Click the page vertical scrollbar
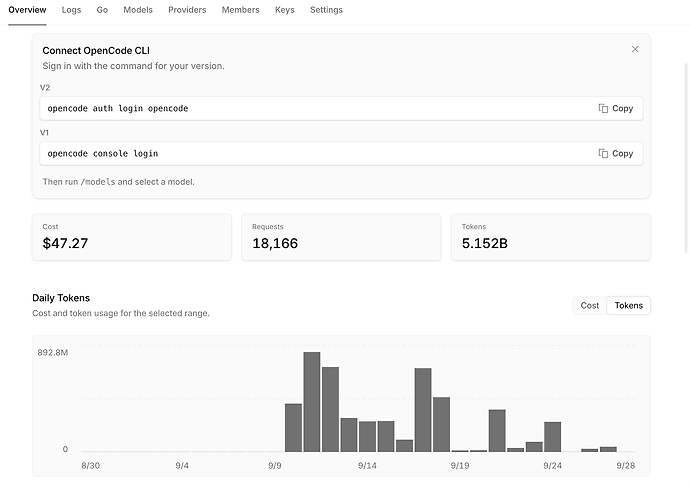690x485 pixels. coord(686,158)
